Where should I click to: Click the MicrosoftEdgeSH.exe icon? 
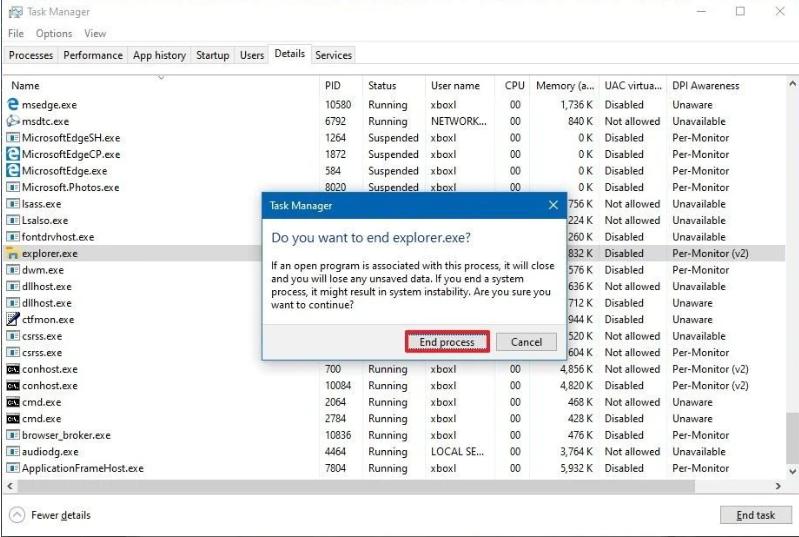(13, 138)
